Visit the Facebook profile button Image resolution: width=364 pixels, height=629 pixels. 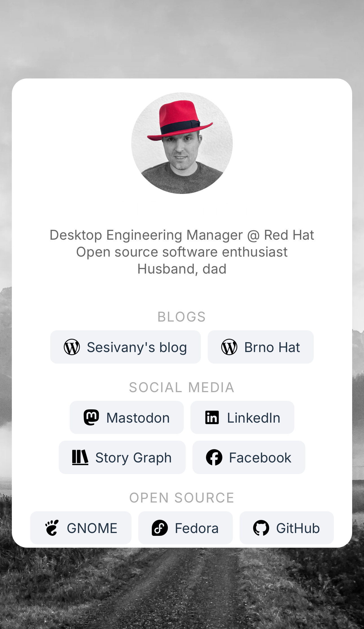[249, 457]
